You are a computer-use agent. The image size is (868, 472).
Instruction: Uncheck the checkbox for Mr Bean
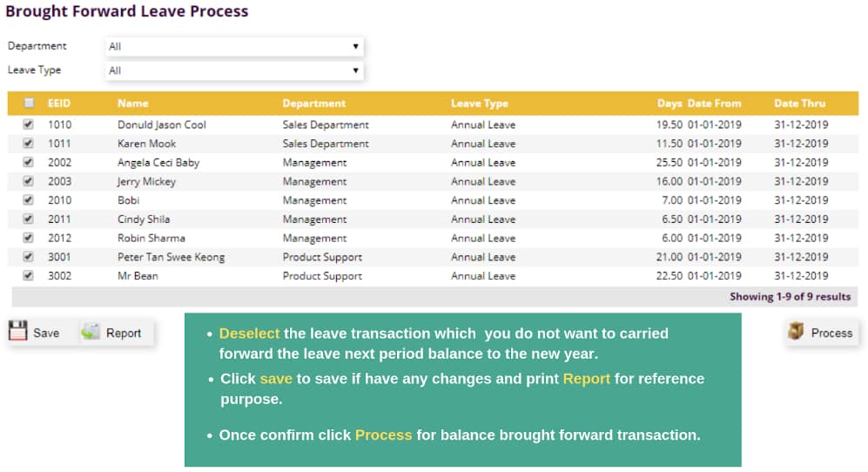click(28, 275)
